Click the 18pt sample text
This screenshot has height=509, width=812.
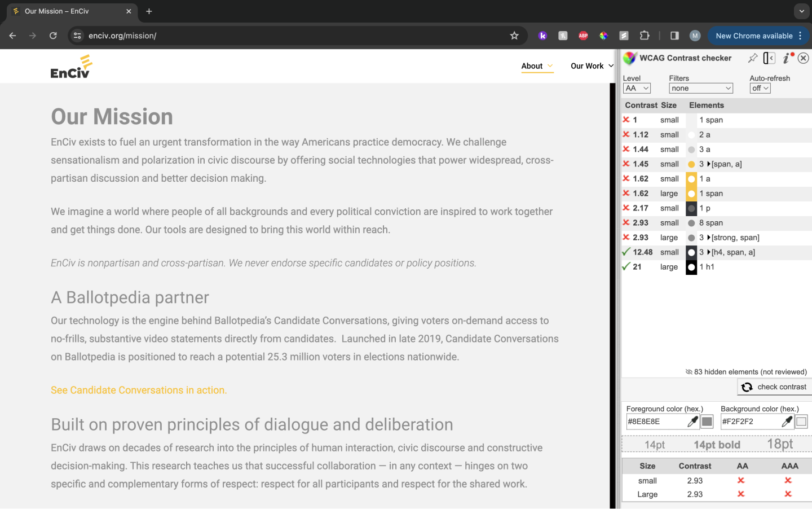click(780, 444)
